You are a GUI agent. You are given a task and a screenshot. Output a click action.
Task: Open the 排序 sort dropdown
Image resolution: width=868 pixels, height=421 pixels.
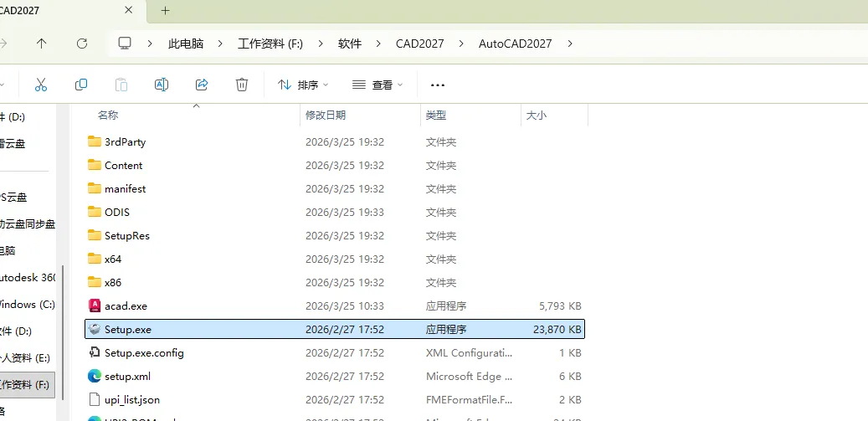tap(303, 85)
